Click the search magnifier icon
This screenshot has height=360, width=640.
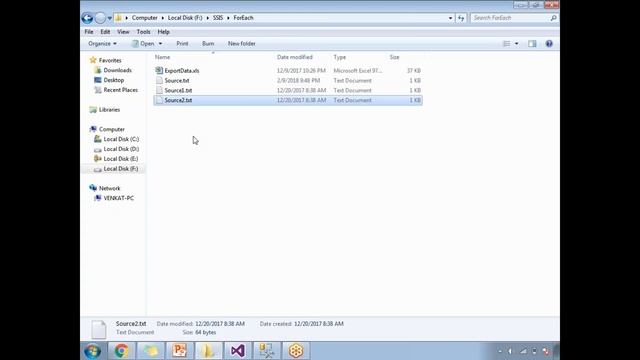(553, 18)
